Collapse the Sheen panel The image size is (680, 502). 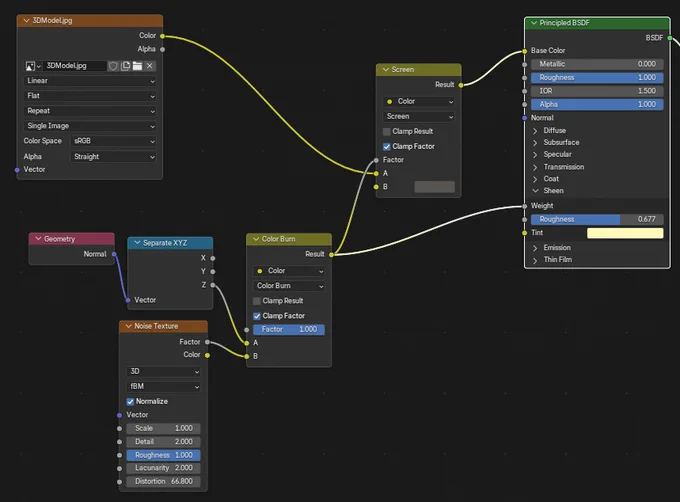pos(535,191)
